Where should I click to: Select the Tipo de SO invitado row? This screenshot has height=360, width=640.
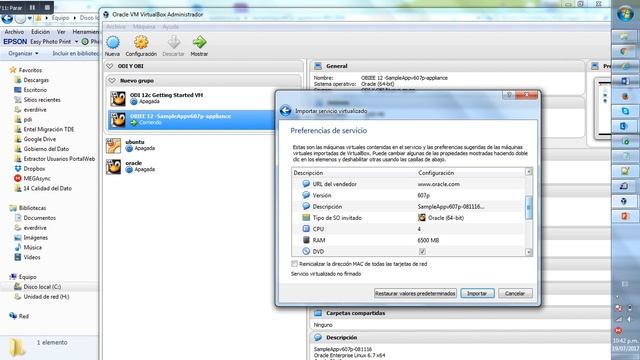pyautogui.click(x=408, y=218)
